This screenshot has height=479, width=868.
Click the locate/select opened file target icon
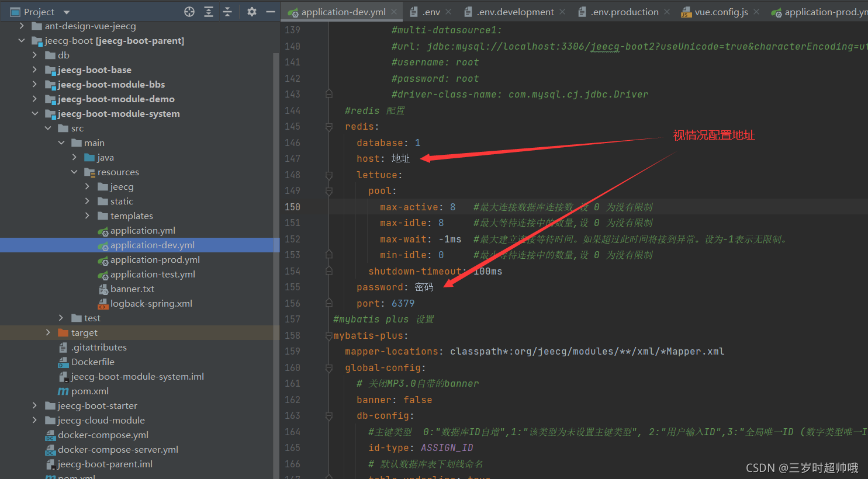click(189, 12)
